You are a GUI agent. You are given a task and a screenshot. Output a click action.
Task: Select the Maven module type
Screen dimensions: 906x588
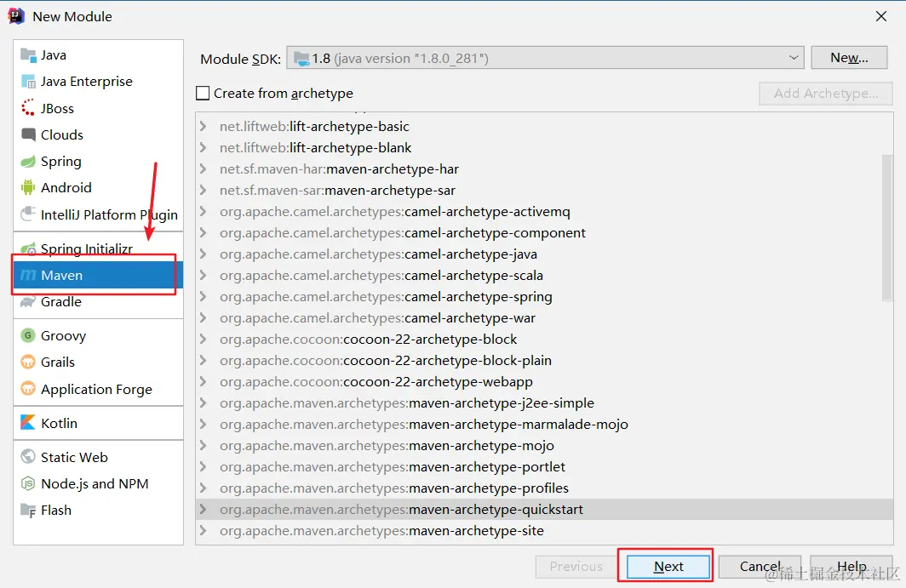(x=98, y=275)
